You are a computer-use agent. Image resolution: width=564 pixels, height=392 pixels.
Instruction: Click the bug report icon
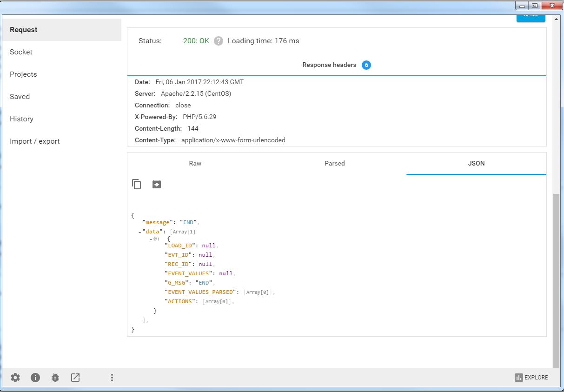click(55, 378)
